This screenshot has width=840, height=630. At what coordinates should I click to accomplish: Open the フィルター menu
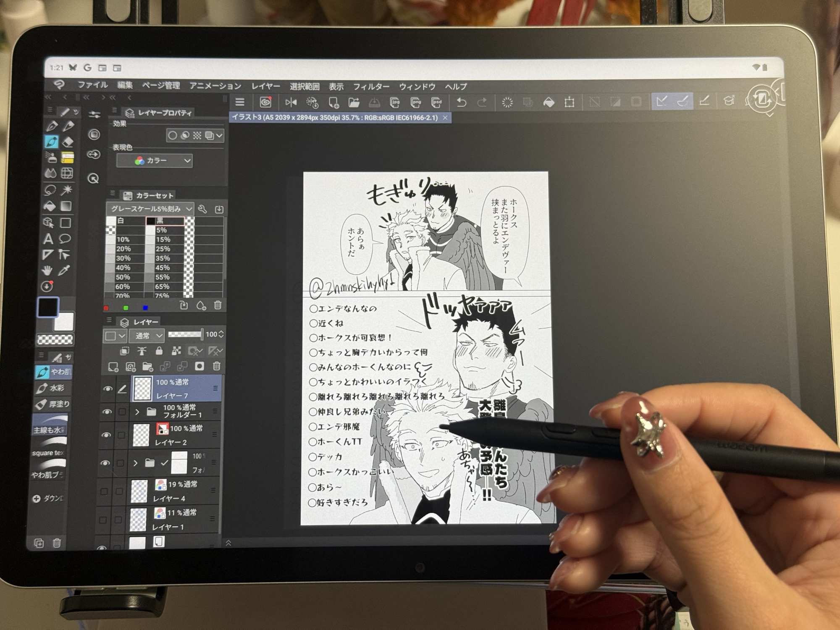(370, 87)
